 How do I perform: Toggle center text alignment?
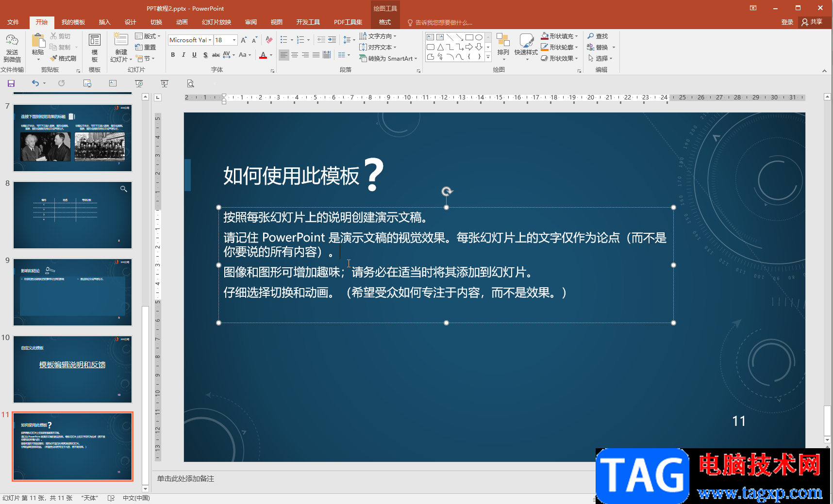coord(295,55)
